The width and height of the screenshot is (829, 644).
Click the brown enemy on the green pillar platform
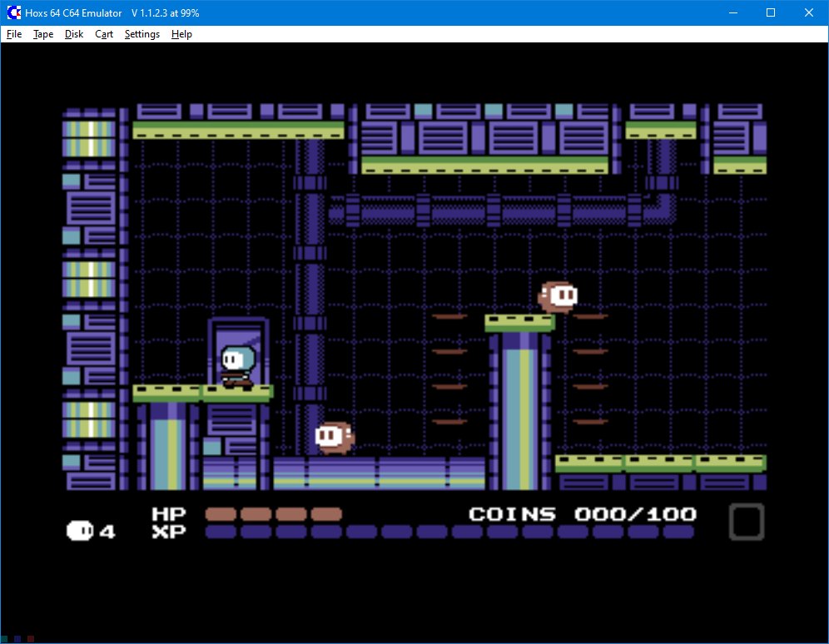click(558, 297)
